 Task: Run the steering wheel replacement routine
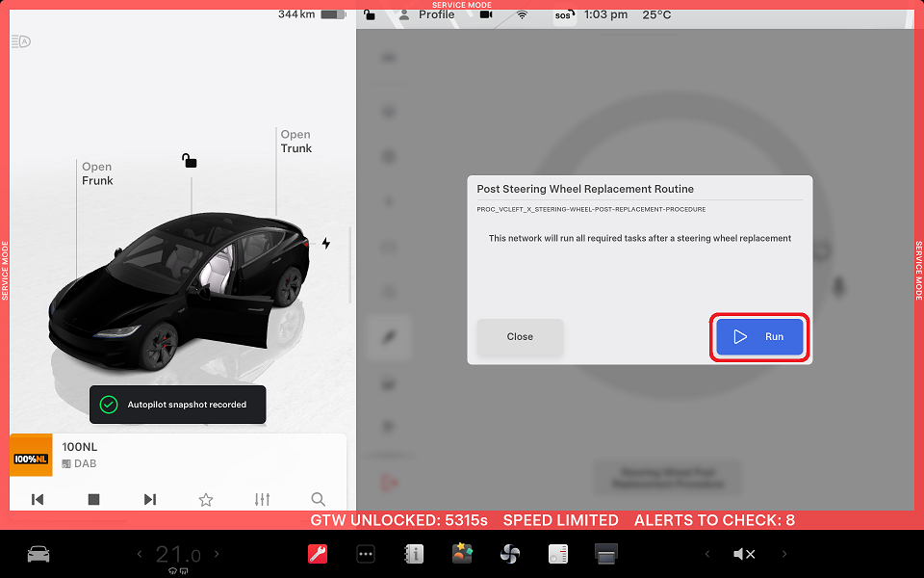tap(759, 337)
